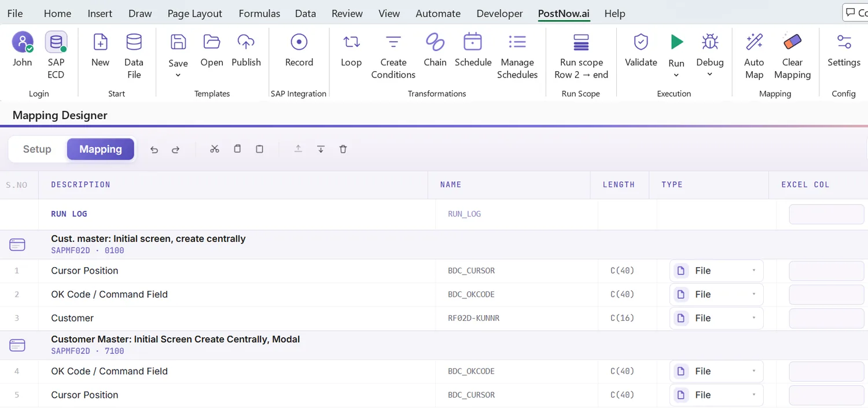Click the Save template icon
Image resolution: width=868 pixels, height=410 pixels.
[178, 42]
